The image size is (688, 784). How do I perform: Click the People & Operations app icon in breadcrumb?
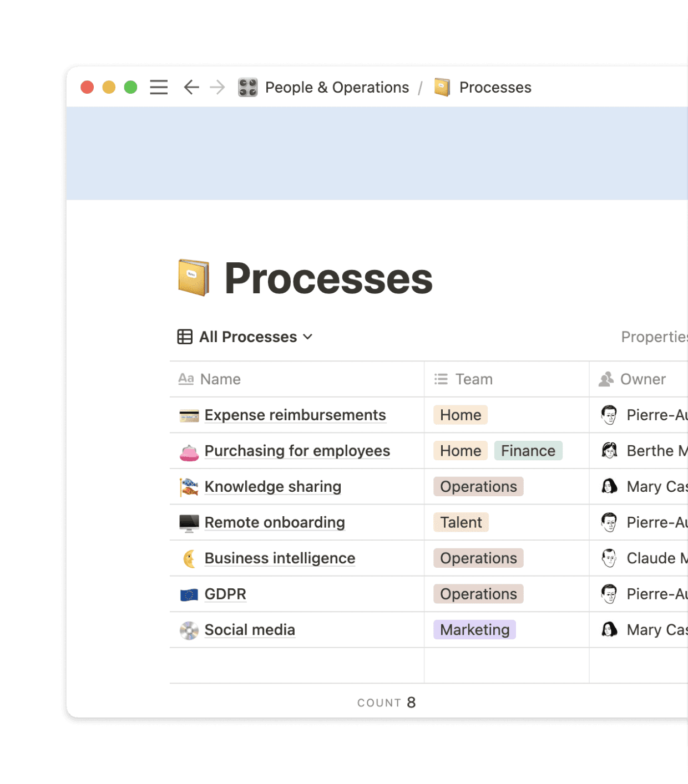tap(248, 87)
